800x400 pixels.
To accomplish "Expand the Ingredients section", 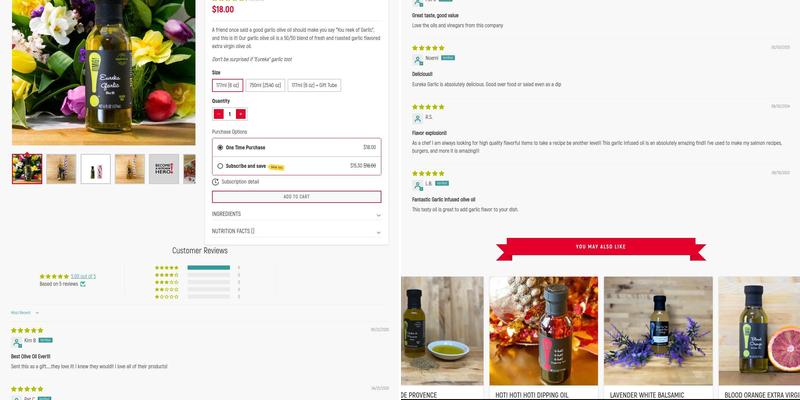I will pos(296,214).
